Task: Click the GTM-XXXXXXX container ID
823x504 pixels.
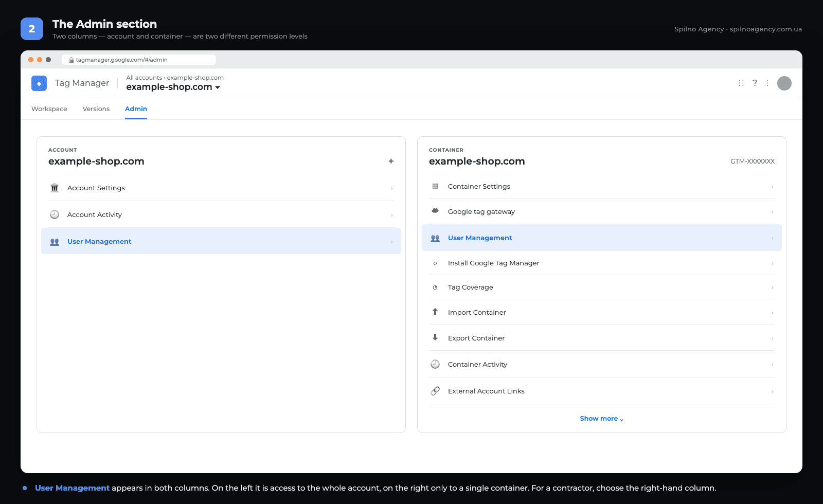Action: pos(753,161)
